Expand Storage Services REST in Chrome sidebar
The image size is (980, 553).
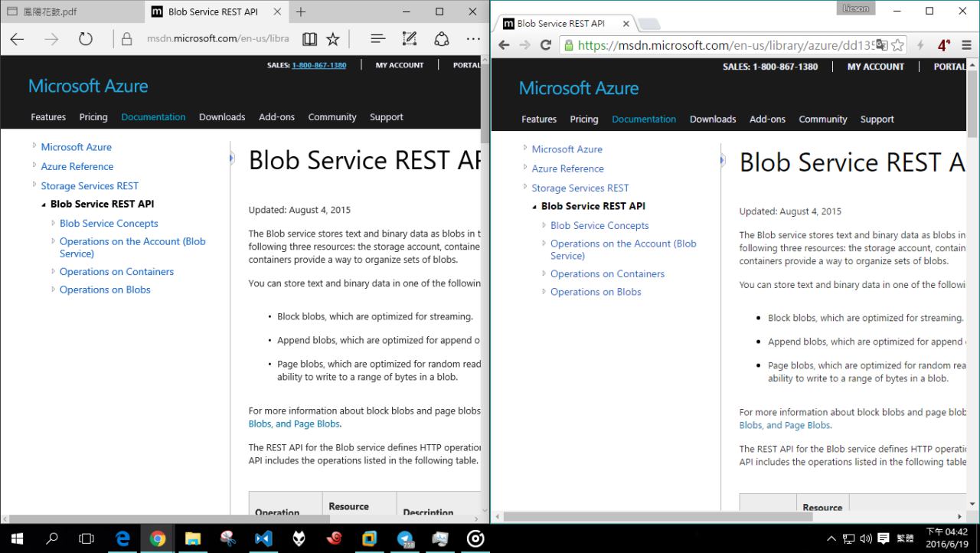click(525, 188)
